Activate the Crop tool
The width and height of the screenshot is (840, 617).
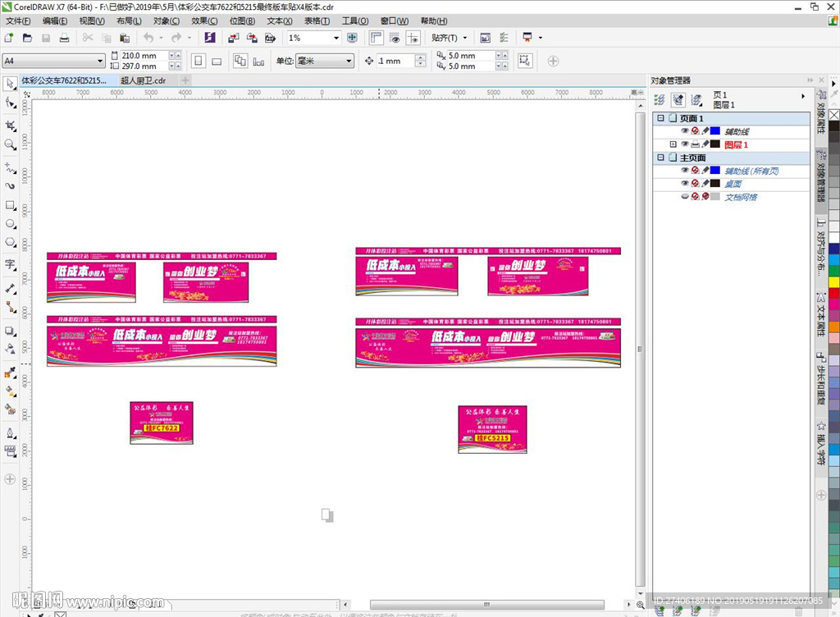point(10,126)
